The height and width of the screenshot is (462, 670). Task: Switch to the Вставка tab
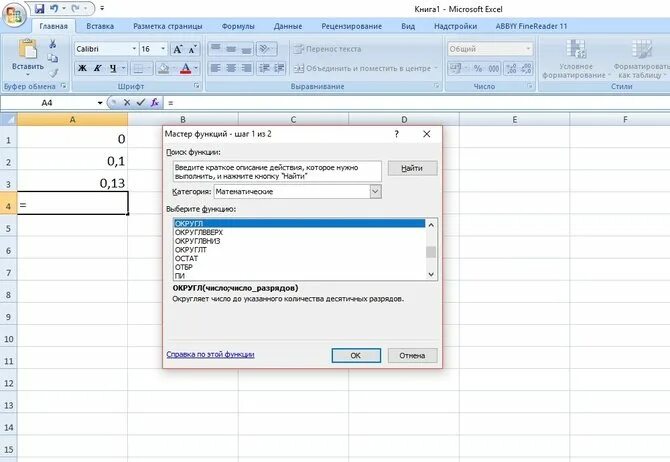(x=100, y=26)
